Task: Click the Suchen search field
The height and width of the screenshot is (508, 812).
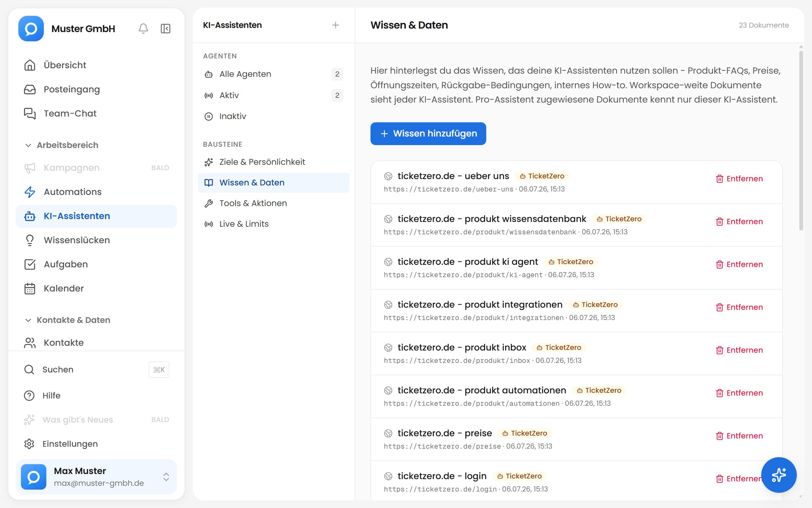Action: click(96, 370)
